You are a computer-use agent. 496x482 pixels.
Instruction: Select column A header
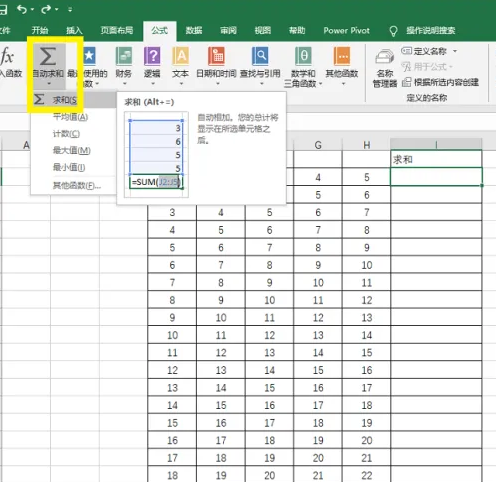26,145
